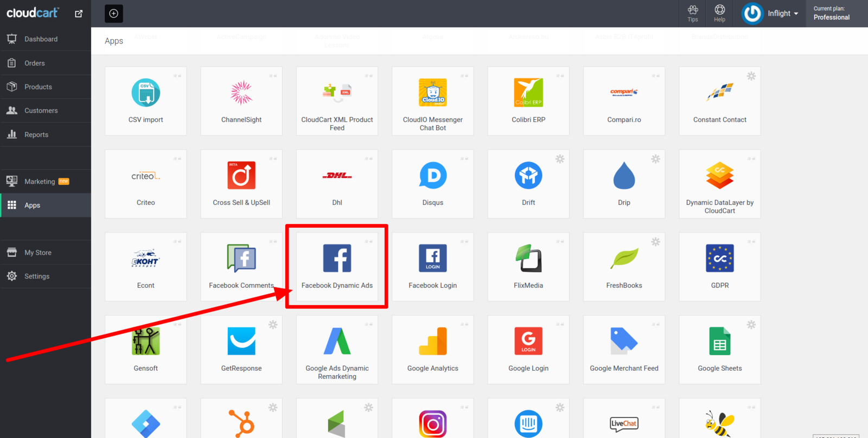Click the Current plan: Professional text

click(x=832, y=13)
